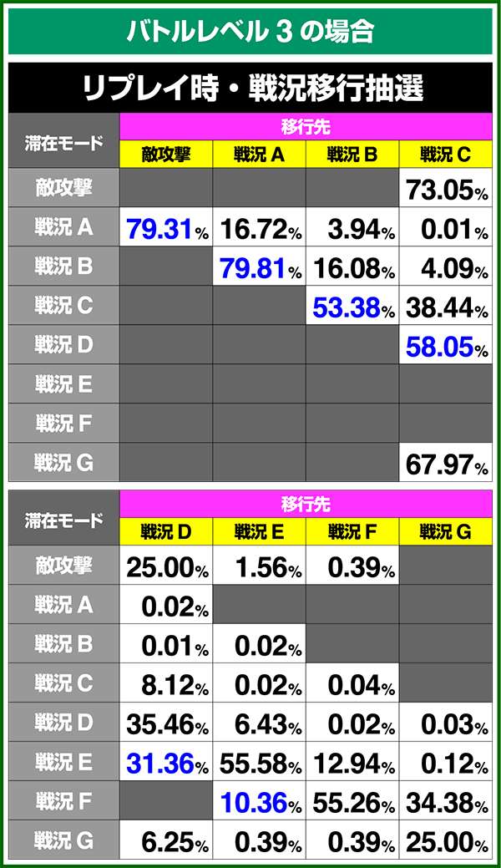The width and height of the screenshot is (501, 868).
Task: Click the blue 31.36% cell
Action: pyautogui.click(x=166, y=763)
